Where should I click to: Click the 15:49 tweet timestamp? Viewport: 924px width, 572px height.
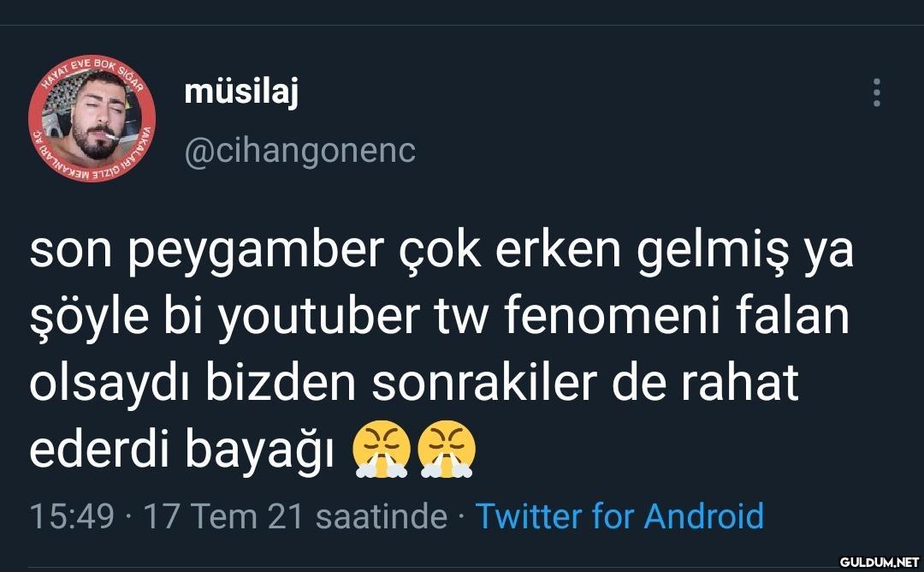click(x=71, y=516)
